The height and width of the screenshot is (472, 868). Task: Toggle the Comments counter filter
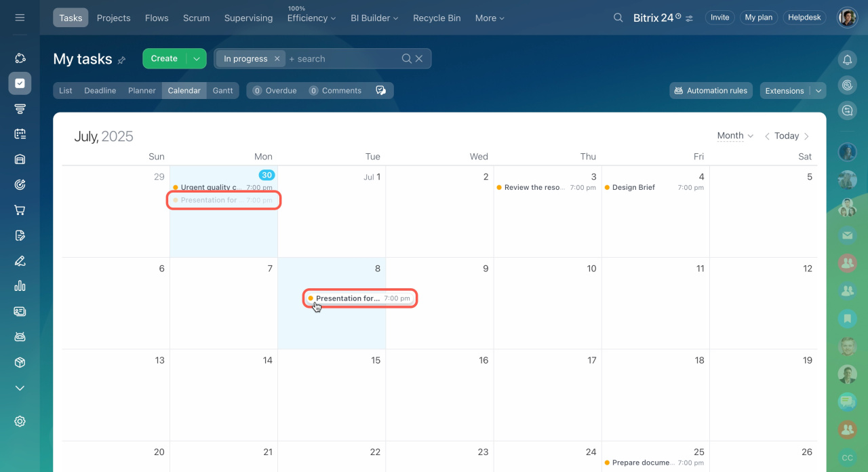[x=335, y=91]
